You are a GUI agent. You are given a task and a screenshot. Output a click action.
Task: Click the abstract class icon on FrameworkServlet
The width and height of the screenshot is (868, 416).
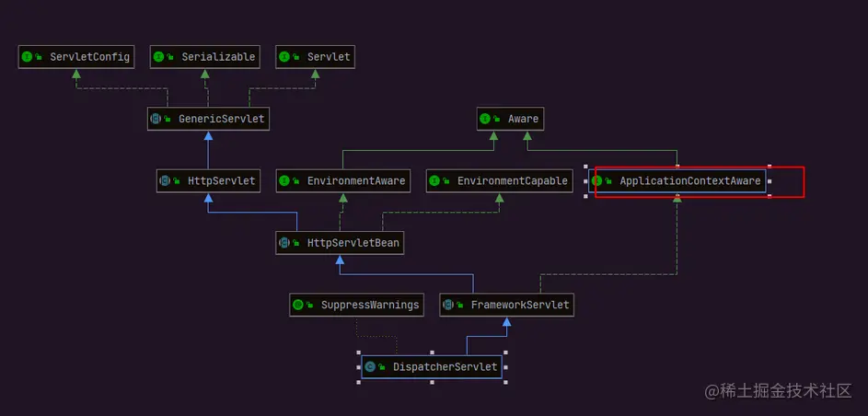[448, 305]
